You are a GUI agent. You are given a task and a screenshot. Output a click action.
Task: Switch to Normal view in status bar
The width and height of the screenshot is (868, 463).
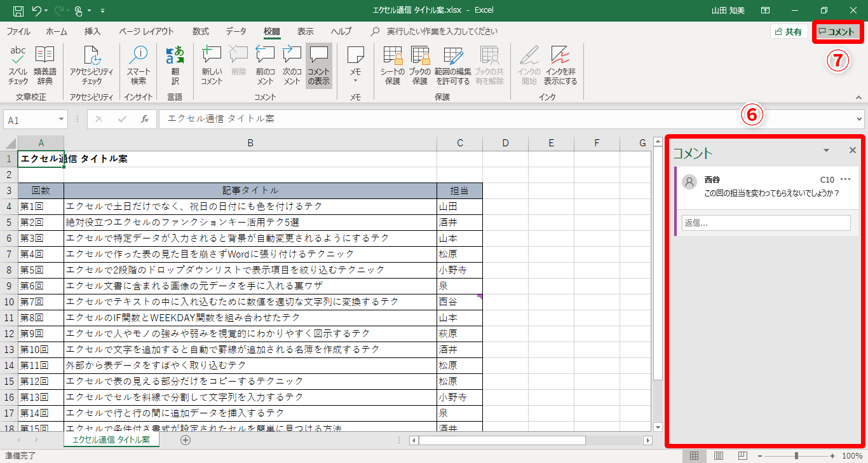tap(695, 456)
